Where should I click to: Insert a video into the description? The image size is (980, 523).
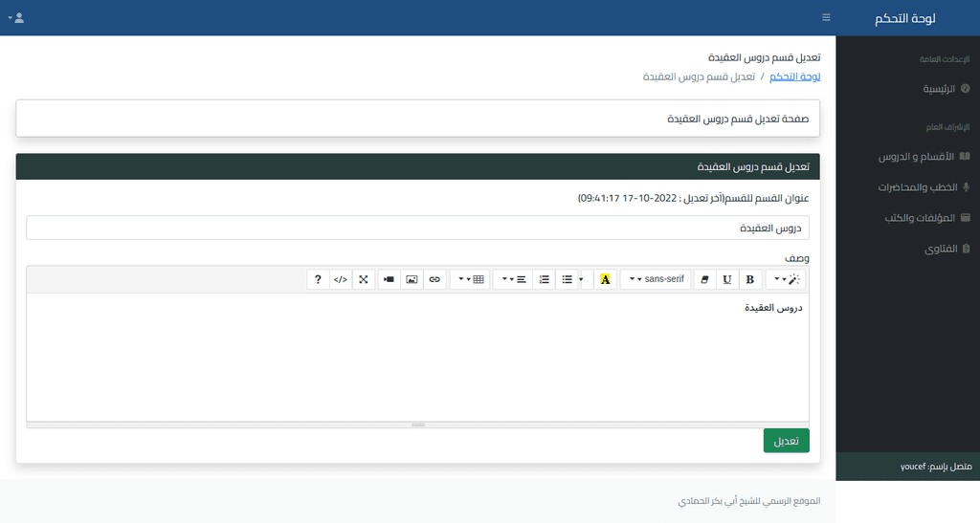[389, 279]
